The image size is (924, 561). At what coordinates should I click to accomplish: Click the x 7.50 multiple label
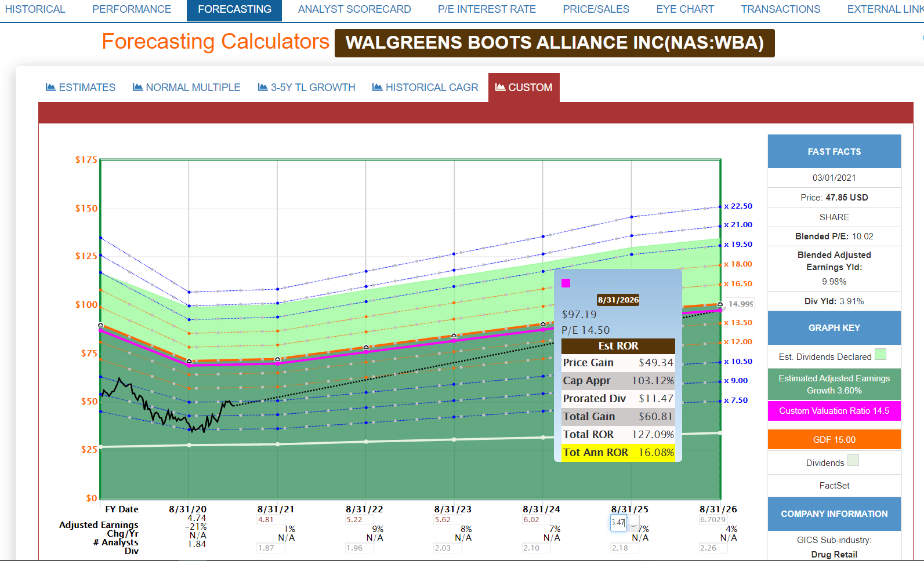coord(735,400)
